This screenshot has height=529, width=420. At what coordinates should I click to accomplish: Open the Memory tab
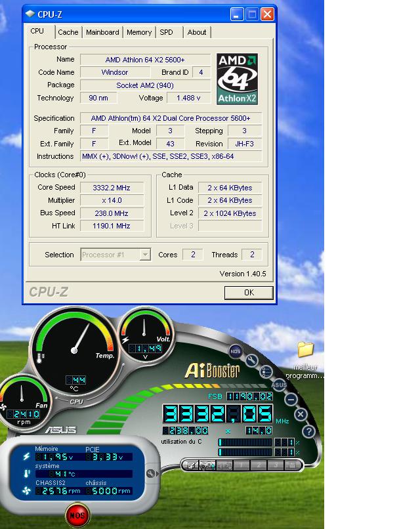click(x=139, y=32)
